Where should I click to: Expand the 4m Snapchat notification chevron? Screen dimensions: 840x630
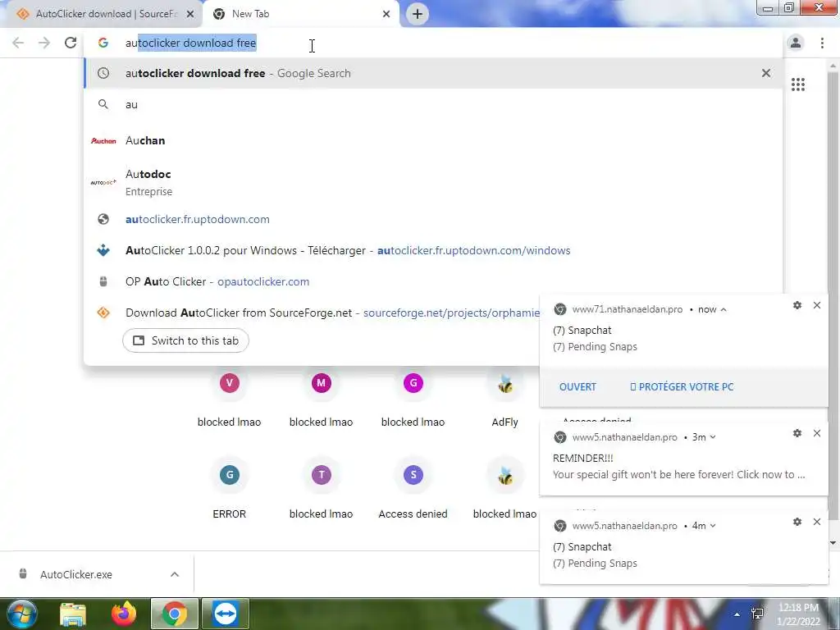click(x=713, y=526)
